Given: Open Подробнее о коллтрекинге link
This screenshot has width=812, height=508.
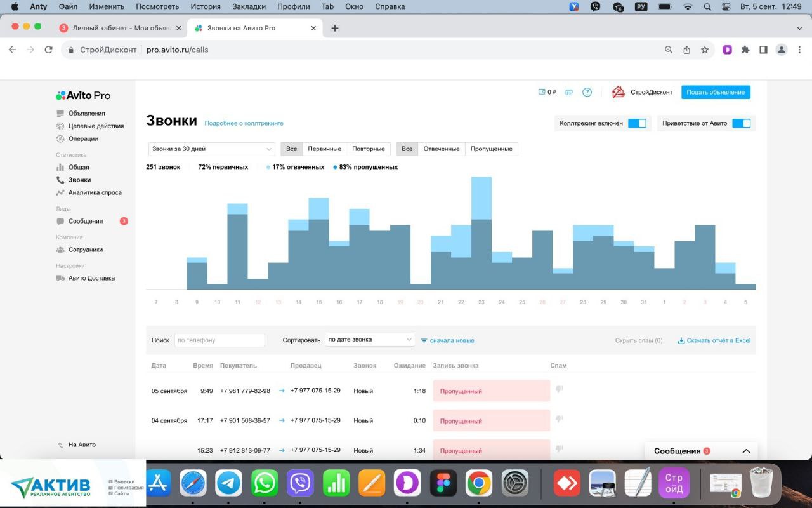Looking at the screenshot, I should click(244, 123).
